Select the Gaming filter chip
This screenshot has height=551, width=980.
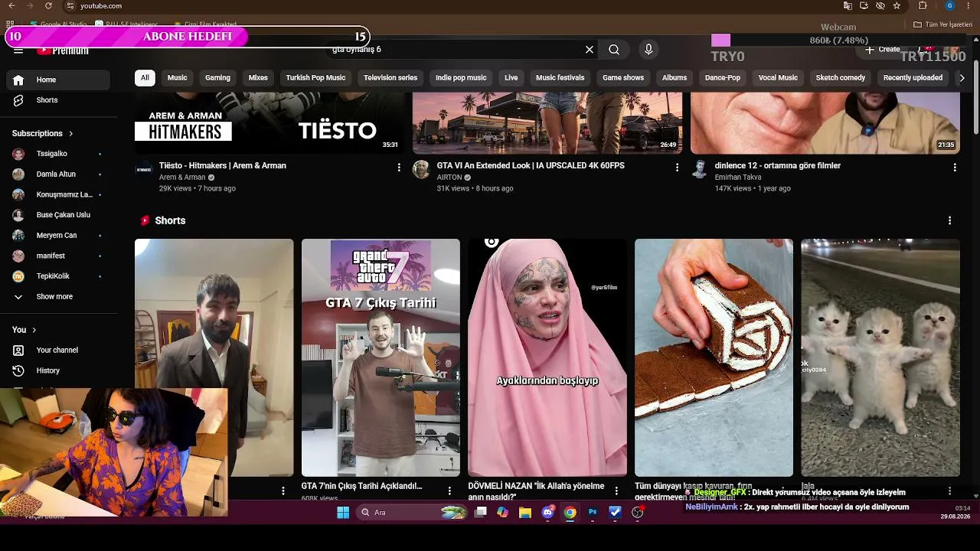[217, 78]
